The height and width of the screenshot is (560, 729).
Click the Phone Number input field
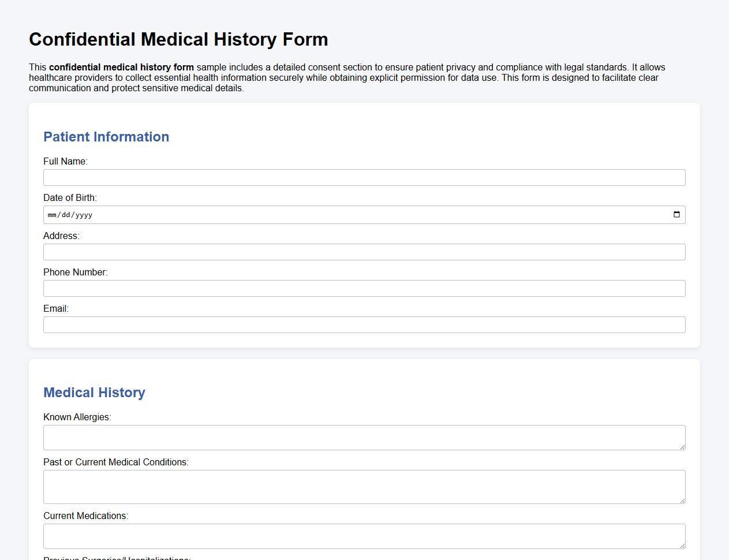[x=364, y=288]
